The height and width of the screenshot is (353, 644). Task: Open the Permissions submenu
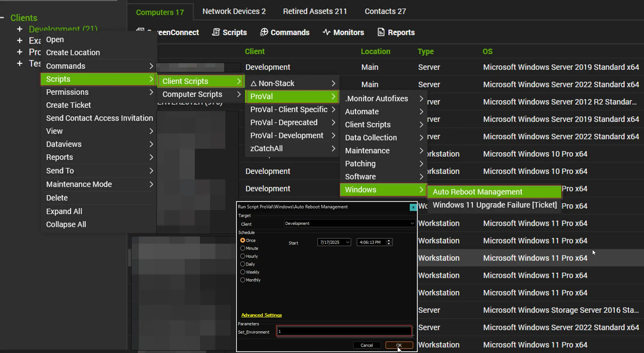pos(98,92)
